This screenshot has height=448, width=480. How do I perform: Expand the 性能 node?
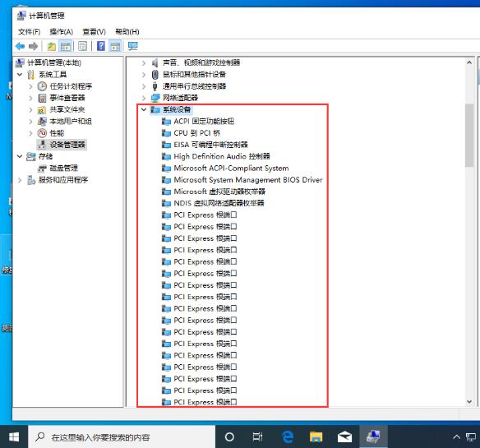(x=31, y=133)
